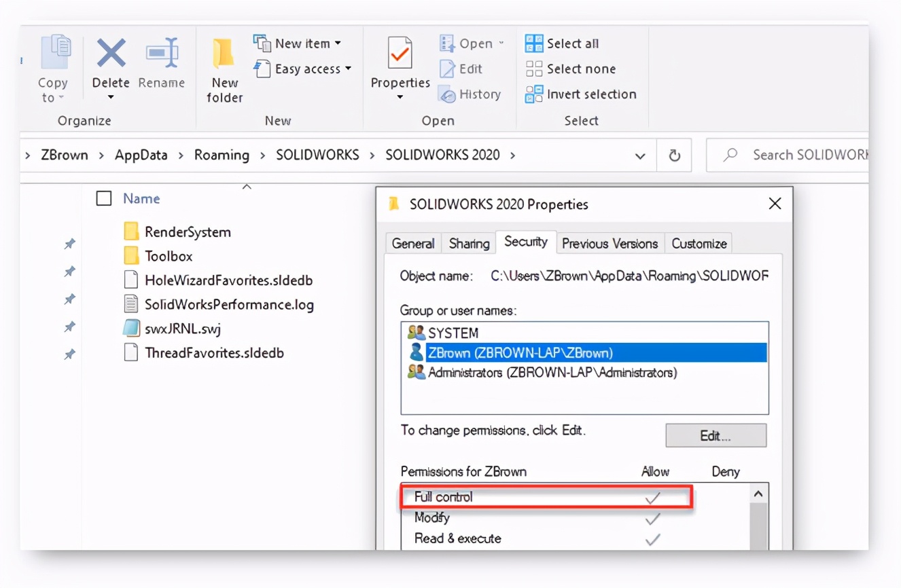Image resolution: width=901 pixels, height=588 pixels.
Task: Switch to the General tab
Action: [413, 243]
